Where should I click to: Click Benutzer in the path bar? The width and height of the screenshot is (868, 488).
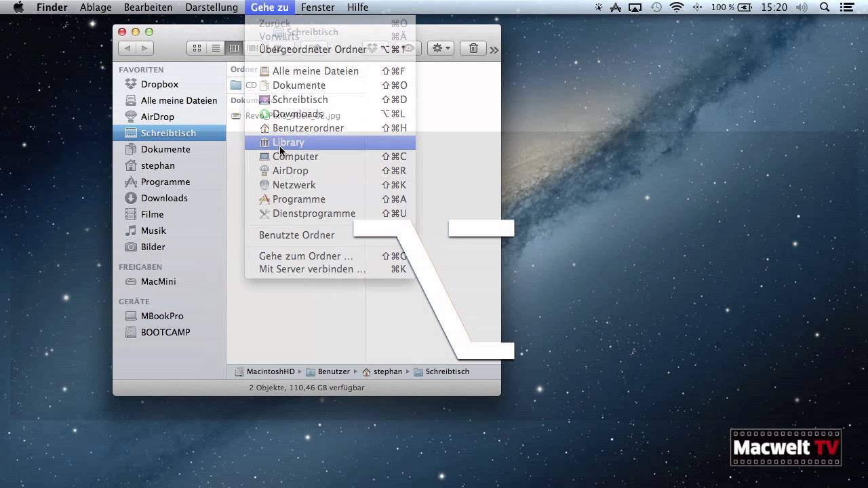[x=328, y=371]
